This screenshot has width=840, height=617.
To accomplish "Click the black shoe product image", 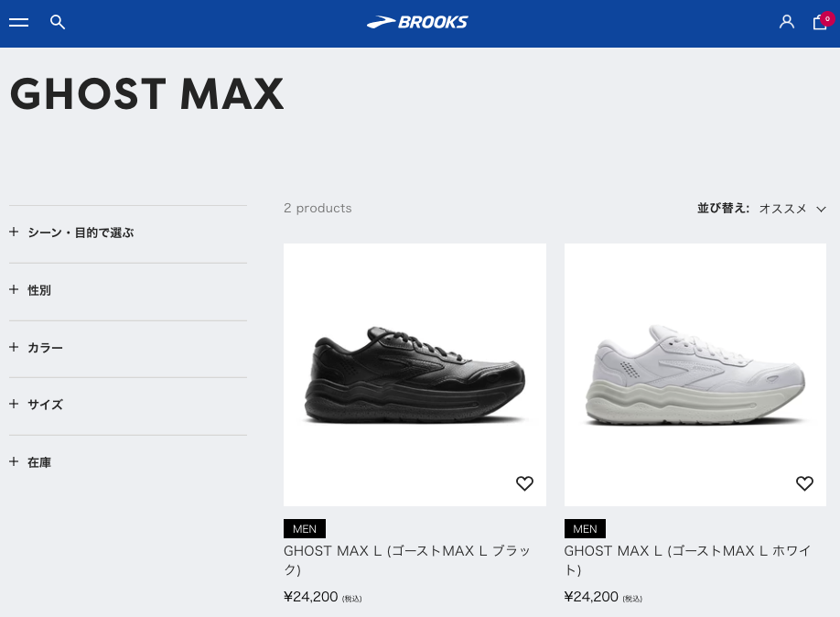I will 415,375.
